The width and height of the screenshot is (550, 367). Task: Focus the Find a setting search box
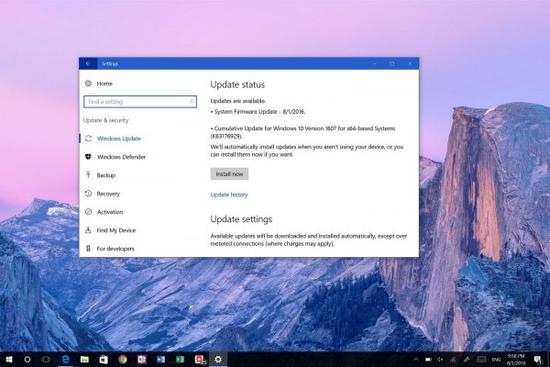[x=140, y=102]
